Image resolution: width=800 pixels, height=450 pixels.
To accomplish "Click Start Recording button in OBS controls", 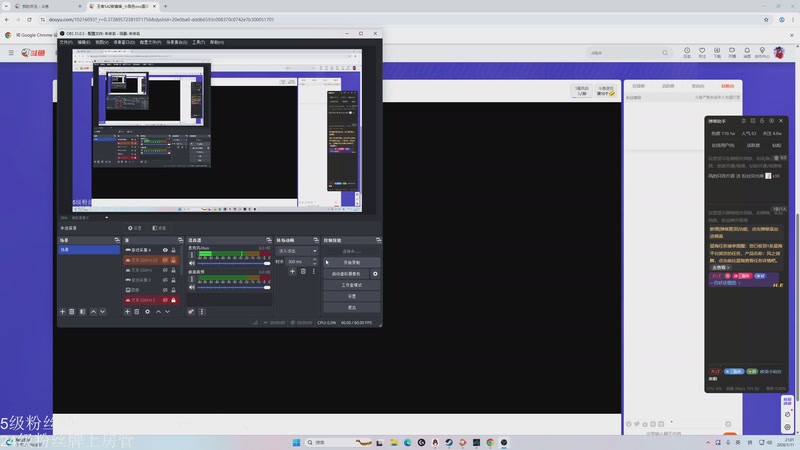I will (352, 263).
